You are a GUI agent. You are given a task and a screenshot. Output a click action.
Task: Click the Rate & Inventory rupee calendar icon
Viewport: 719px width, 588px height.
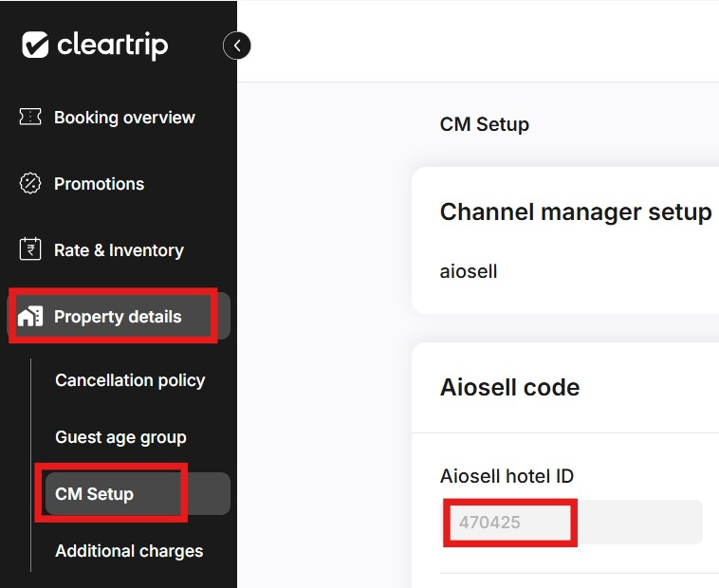tap(30, 249)
